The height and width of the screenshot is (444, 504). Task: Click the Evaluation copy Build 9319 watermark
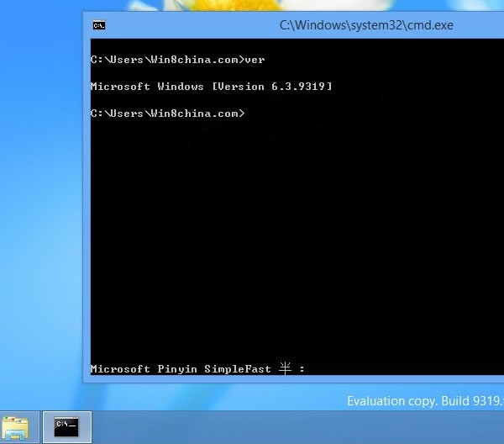425,401
